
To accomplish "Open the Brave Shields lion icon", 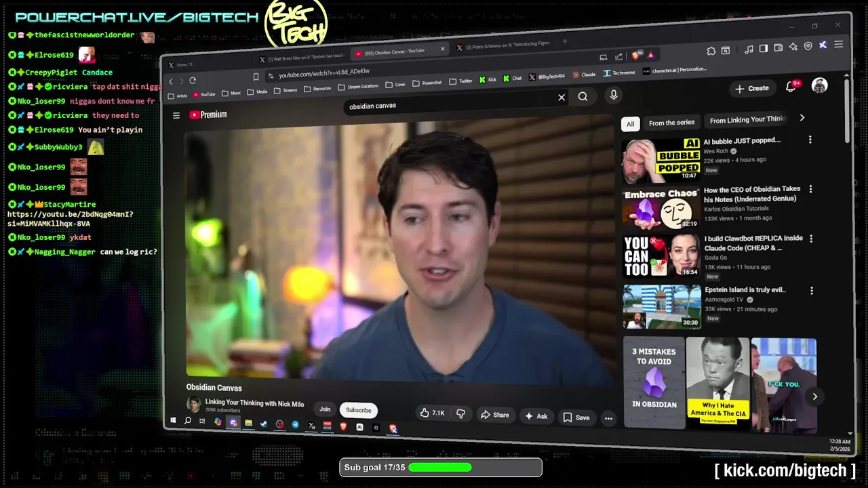I will [x=636, y=56].
